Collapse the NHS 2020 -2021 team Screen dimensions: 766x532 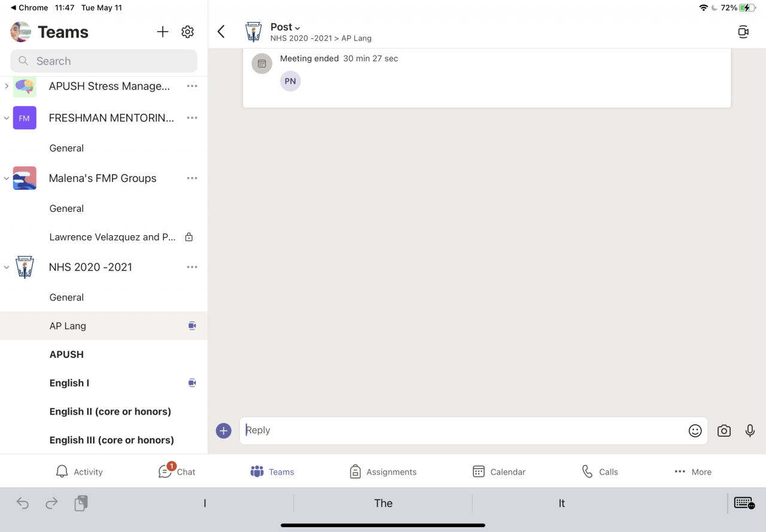[7, 267]
